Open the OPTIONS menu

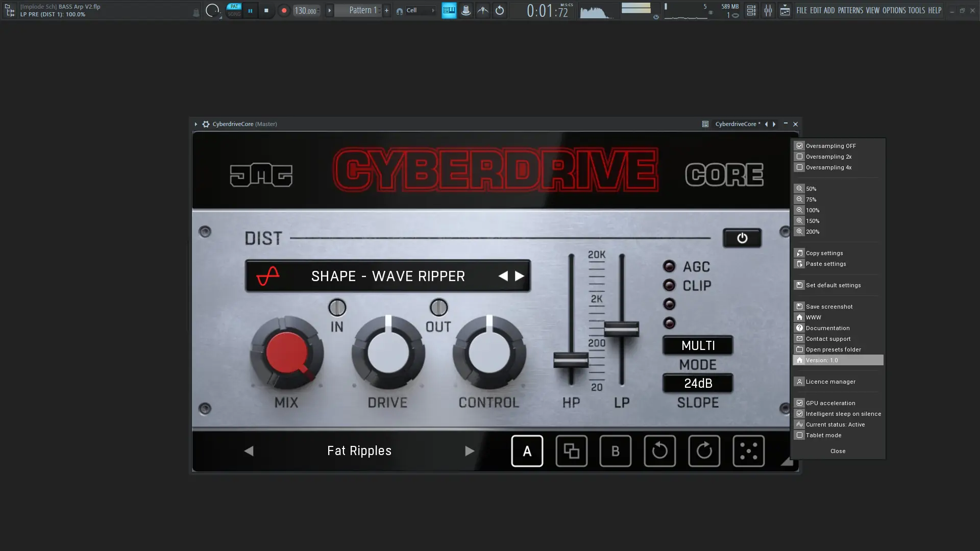click(894, 10)
